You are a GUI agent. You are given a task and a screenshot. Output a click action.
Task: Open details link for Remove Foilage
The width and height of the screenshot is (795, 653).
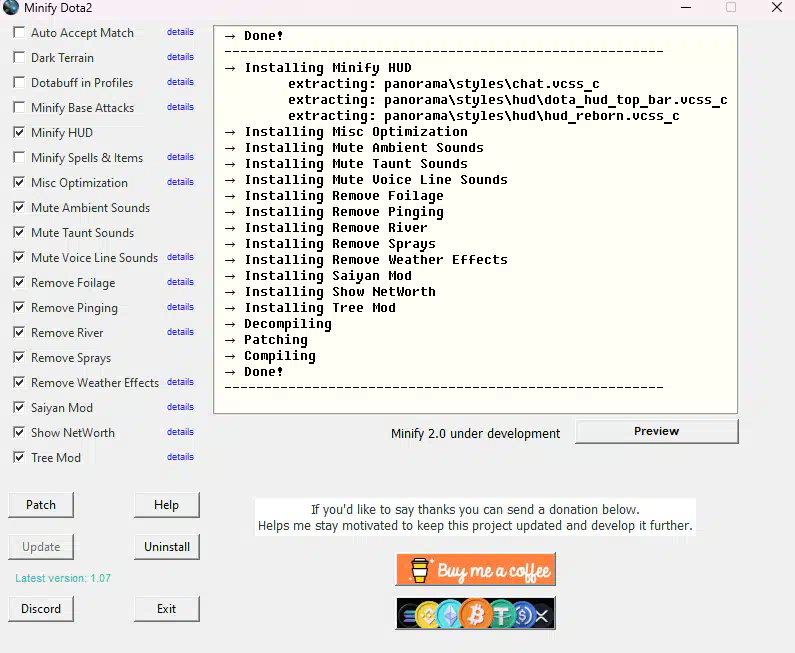click(180, 282)
